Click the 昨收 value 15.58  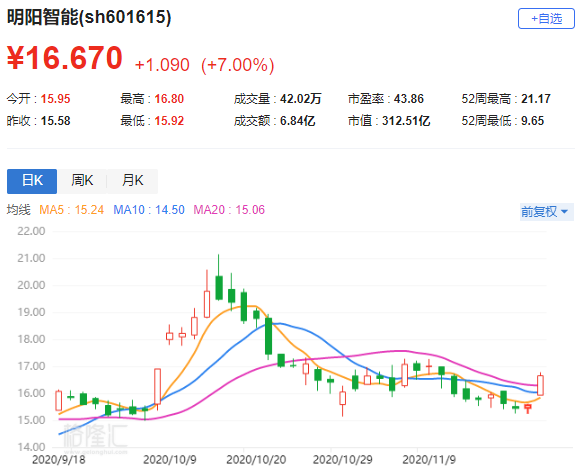[55, 121]
